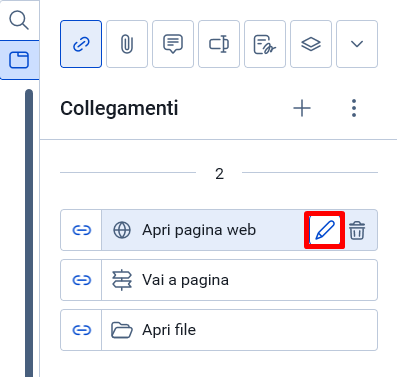Open the Signatures tab icon
397x377 pixels.
click(265, 44)
